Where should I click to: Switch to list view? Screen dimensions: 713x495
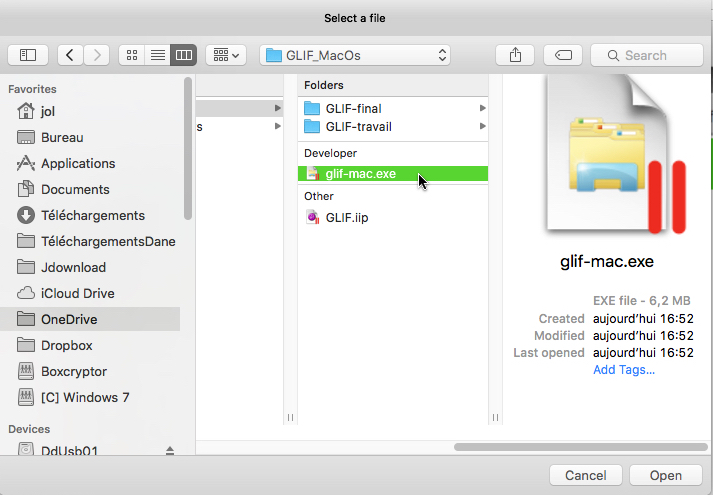click(x=157, y=55)
